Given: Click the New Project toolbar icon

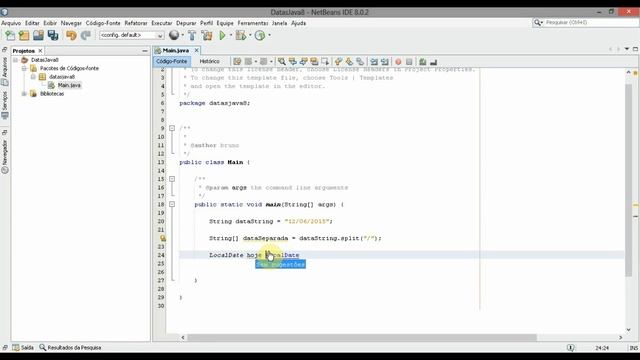Looking at the screenshot, I should (24, 36).
